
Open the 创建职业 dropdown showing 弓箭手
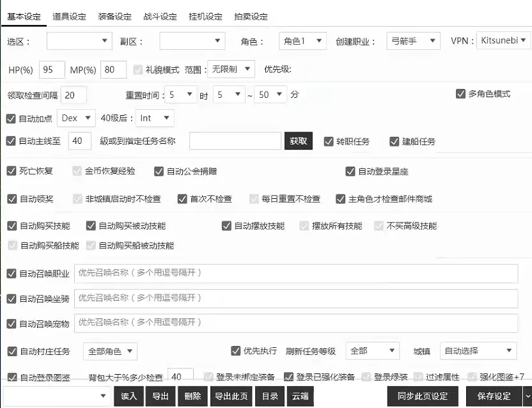[412, 40]
